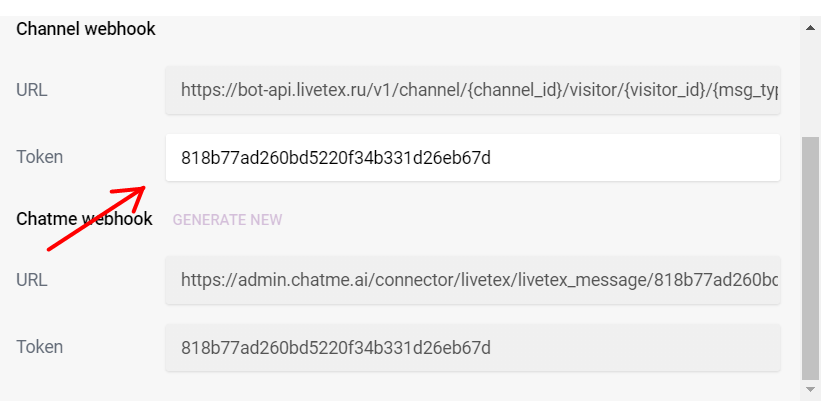Click the scrollbar track above the thumb
The width and height of the screenshot is (829, 407).
point(810,85)
